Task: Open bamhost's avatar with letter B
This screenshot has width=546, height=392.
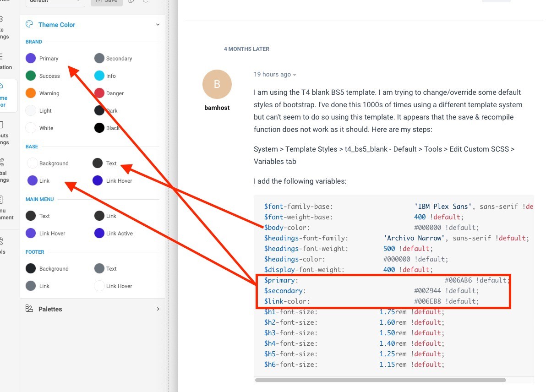Action: click(217, 84)
